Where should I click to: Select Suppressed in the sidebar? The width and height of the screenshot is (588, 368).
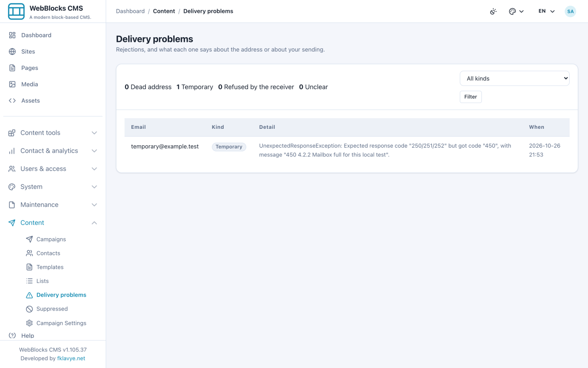[52, 309]
